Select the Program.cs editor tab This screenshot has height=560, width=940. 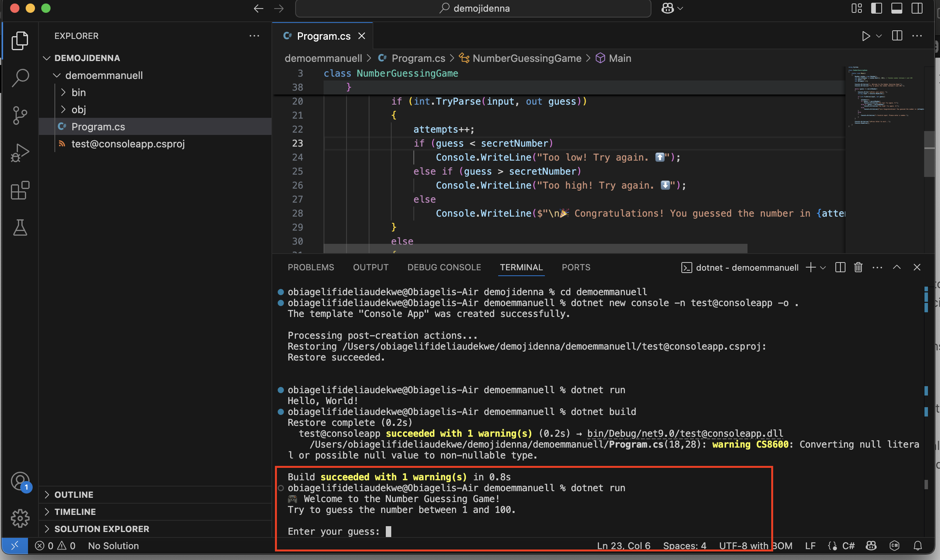pyautogui.click(x=324, y=36)
